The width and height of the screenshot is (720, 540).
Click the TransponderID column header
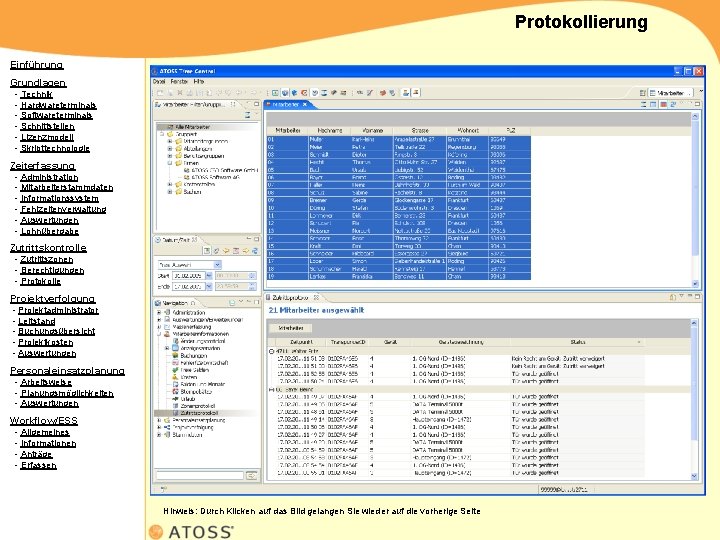point(348,342)
